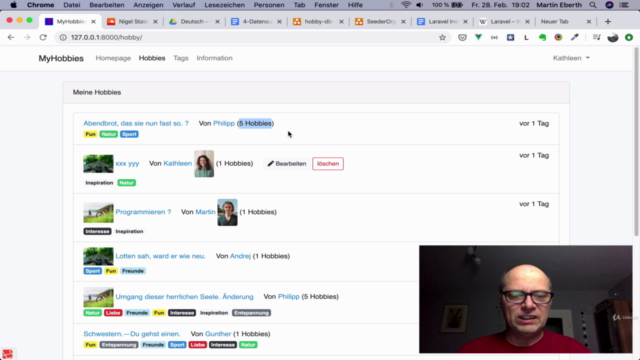640x360 pixels.
Task: Go forward with the browser forward arrow
Action: 27,37
